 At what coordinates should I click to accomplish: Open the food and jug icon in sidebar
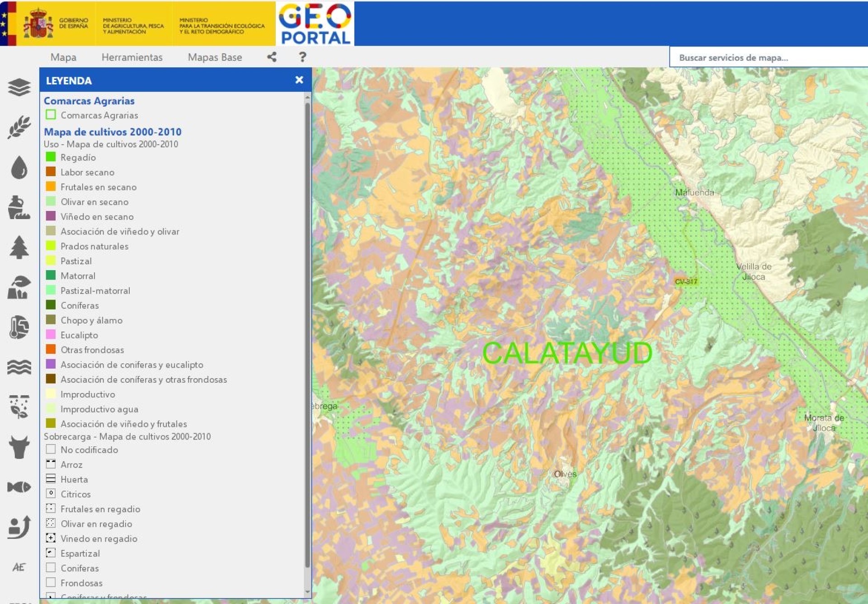[19, 207]
